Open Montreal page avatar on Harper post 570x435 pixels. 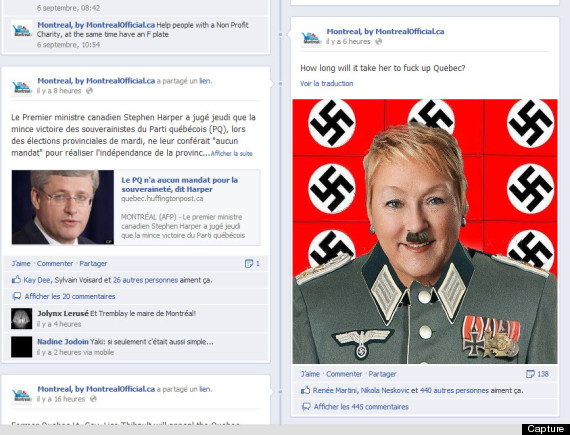[x=21, y=87]
